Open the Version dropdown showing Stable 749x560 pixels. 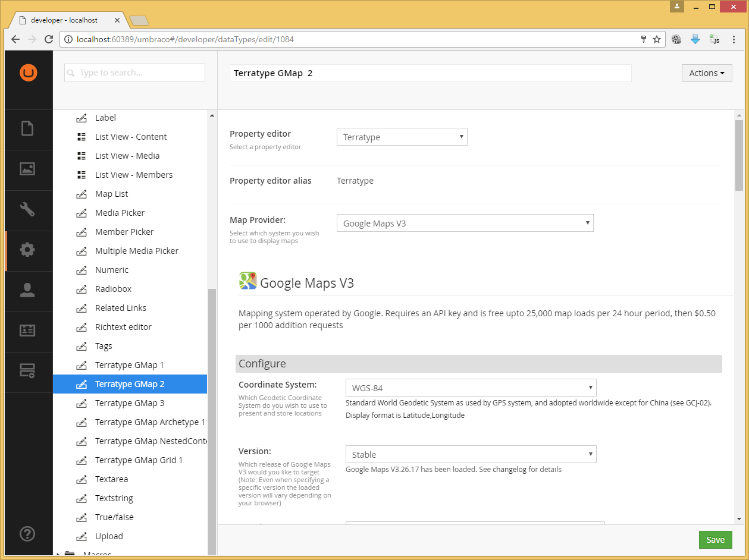coord(471,454)
